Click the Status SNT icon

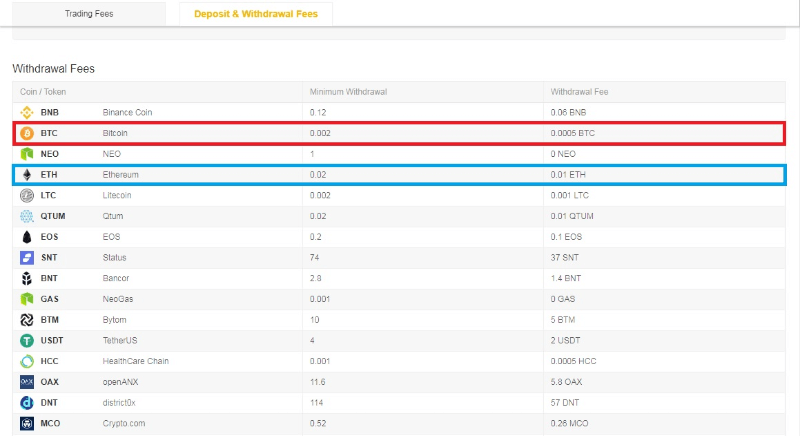tap(27, 257)
